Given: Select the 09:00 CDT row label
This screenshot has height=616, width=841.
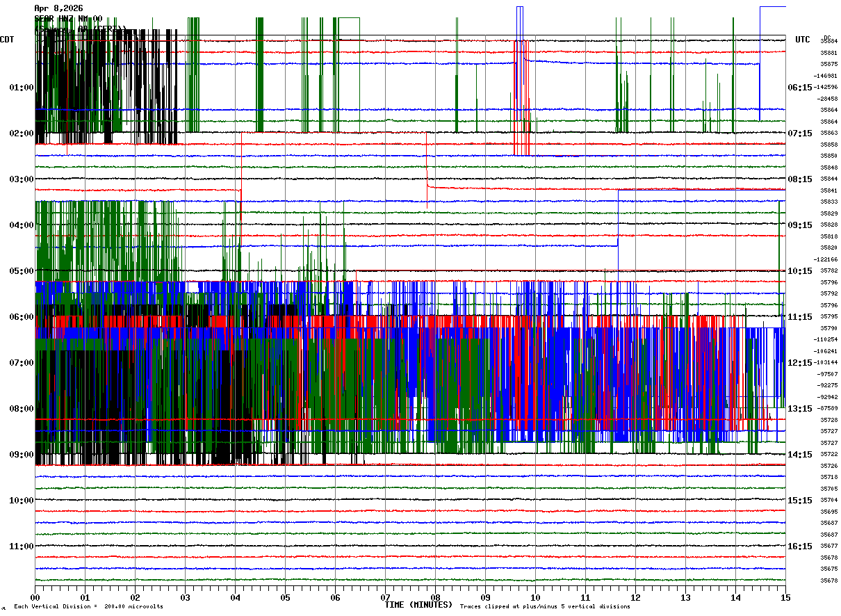Looking at the screenshot, I should [21, 455].
